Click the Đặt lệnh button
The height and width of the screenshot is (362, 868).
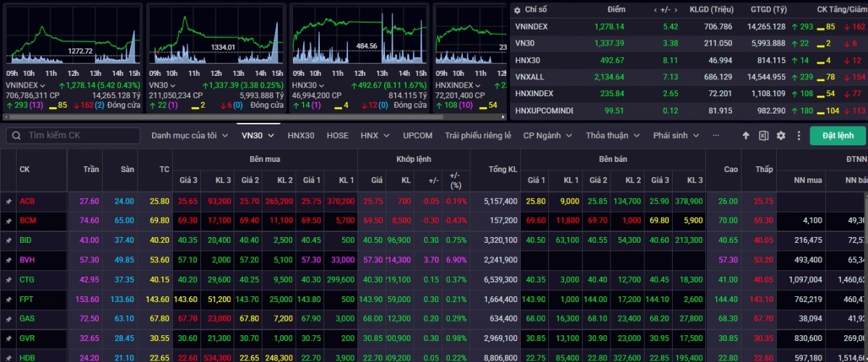click(x=838, y=135)
